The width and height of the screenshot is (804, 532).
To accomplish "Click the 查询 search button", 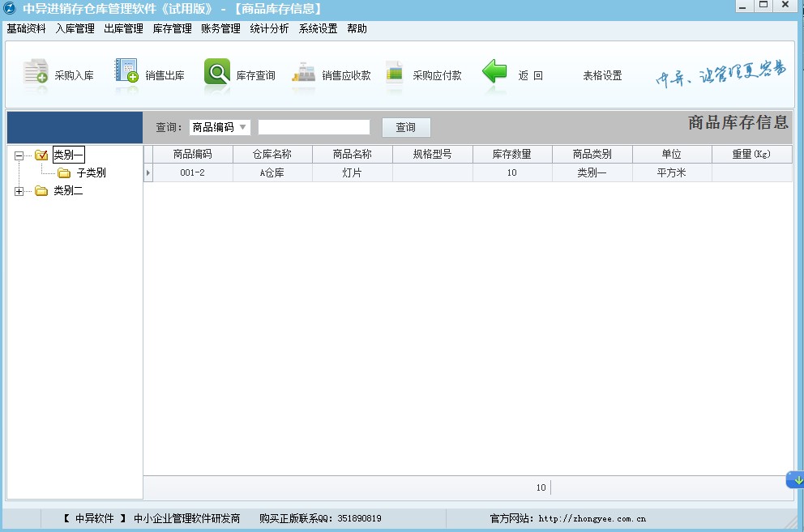I will point(405,126).
